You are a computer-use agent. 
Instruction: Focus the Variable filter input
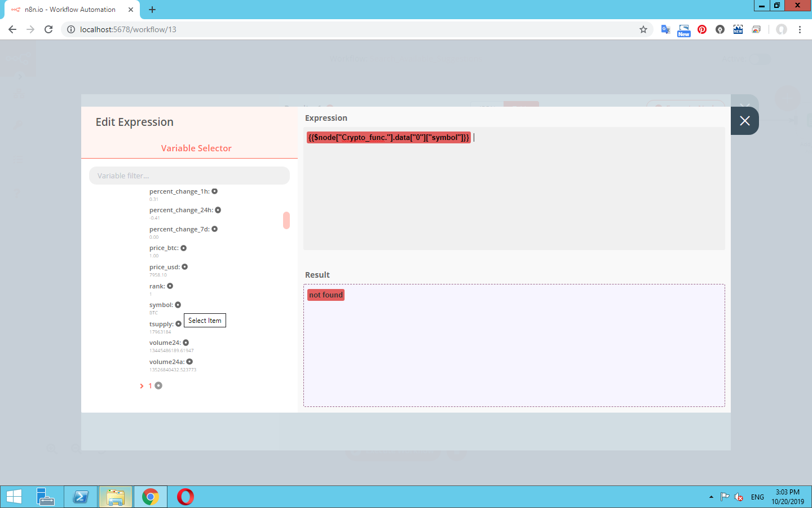pyautogui.click(x=189, y=176)
